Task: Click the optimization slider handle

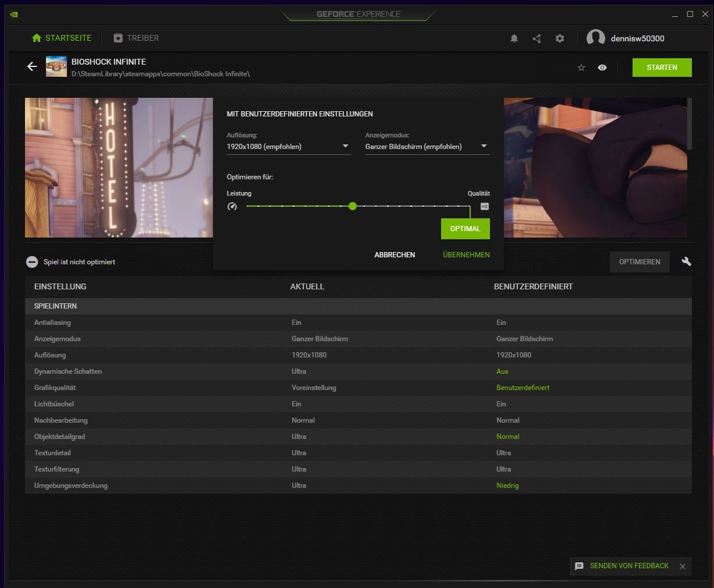Action: (353, 206)
